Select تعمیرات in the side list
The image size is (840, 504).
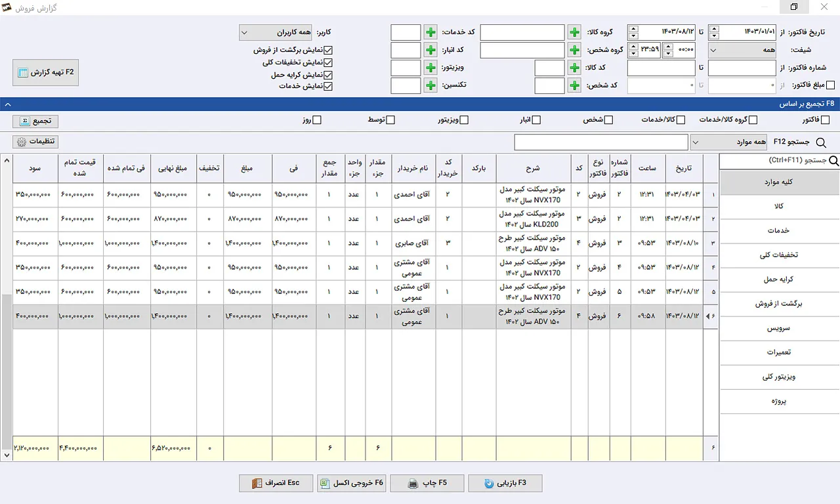(x=780, y=352)
